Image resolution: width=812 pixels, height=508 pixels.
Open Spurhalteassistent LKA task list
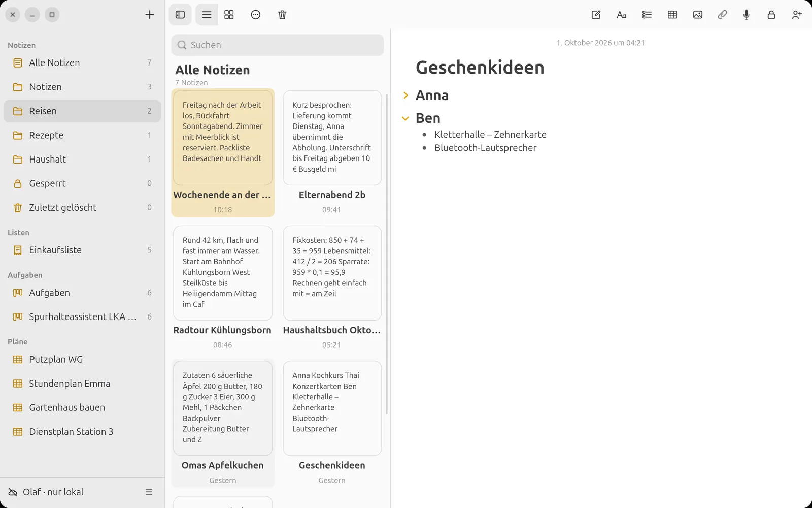(82, 317)
